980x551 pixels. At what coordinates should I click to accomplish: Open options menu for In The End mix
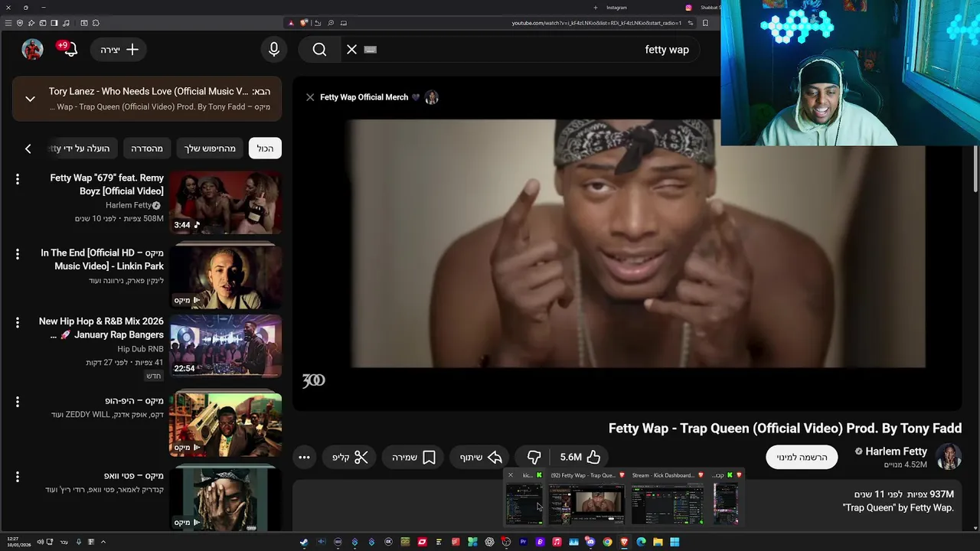point(18,253)
